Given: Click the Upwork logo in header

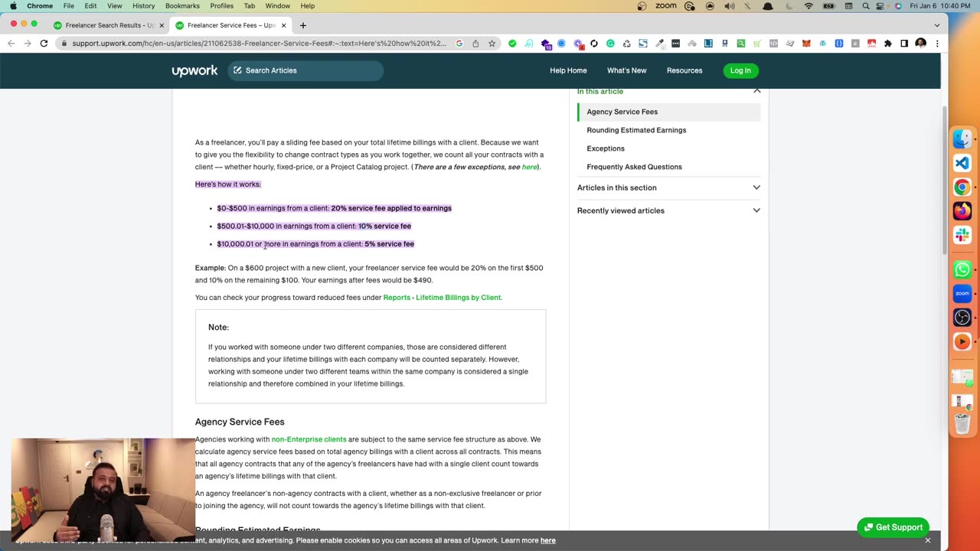Looking at the screenshot, I should [194, 70].
